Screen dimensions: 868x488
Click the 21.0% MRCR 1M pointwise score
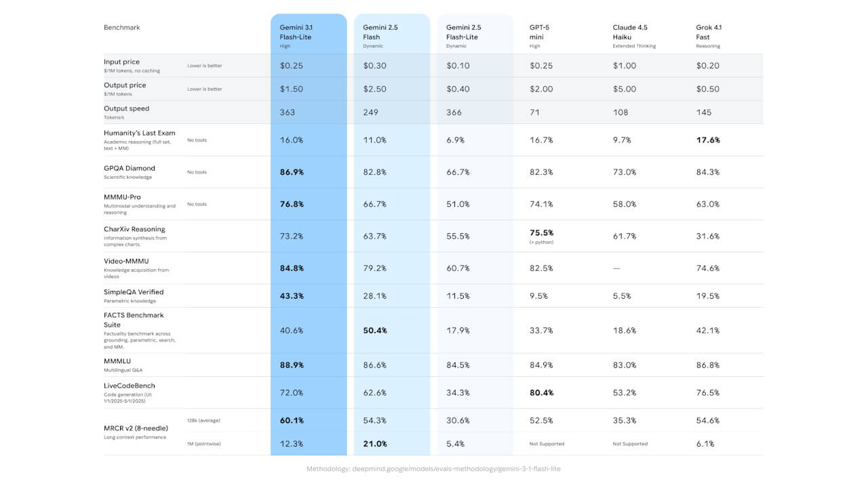click(x=375, y=444)
